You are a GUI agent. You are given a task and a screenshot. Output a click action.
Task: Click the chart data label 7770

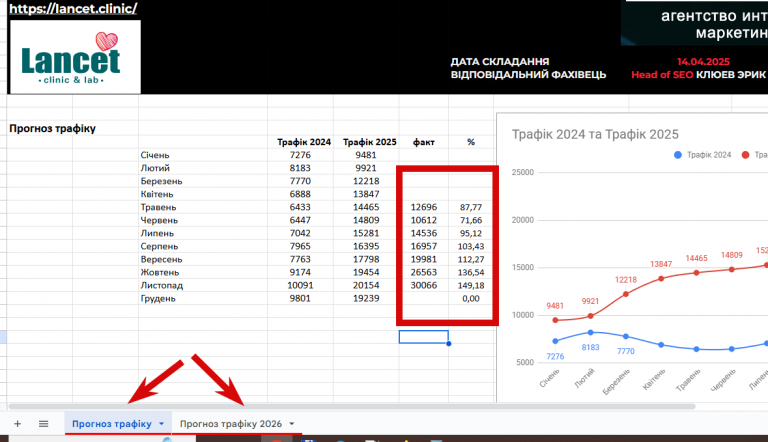[625, 351]
